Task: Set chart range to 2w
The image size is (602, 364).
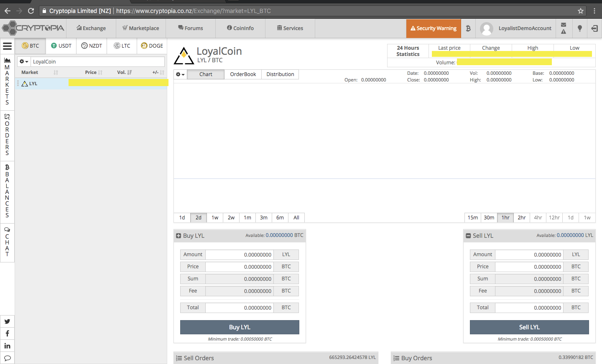Action: 231,218
